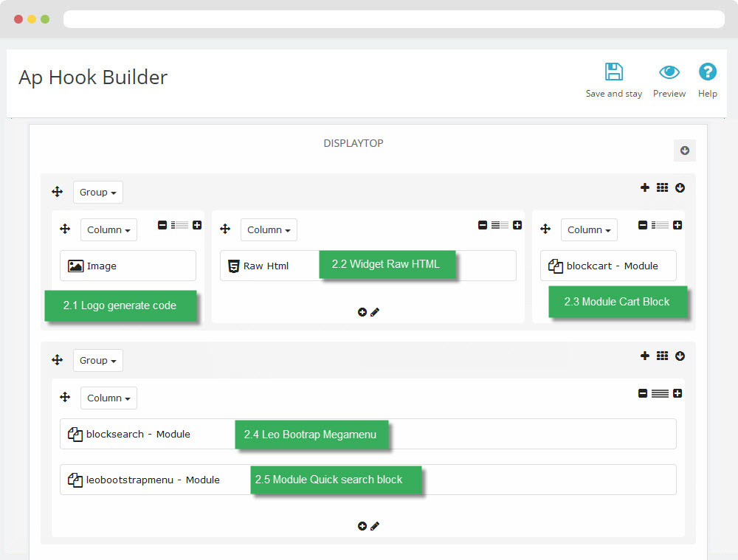This screenshot has width=738, height=560.
Task: Click the browser address bar
Action: [x=394, y=19]
